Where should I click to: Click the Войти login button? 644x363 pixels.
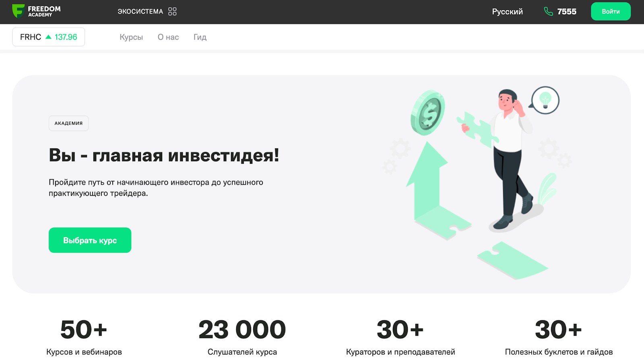coord(611,11)
